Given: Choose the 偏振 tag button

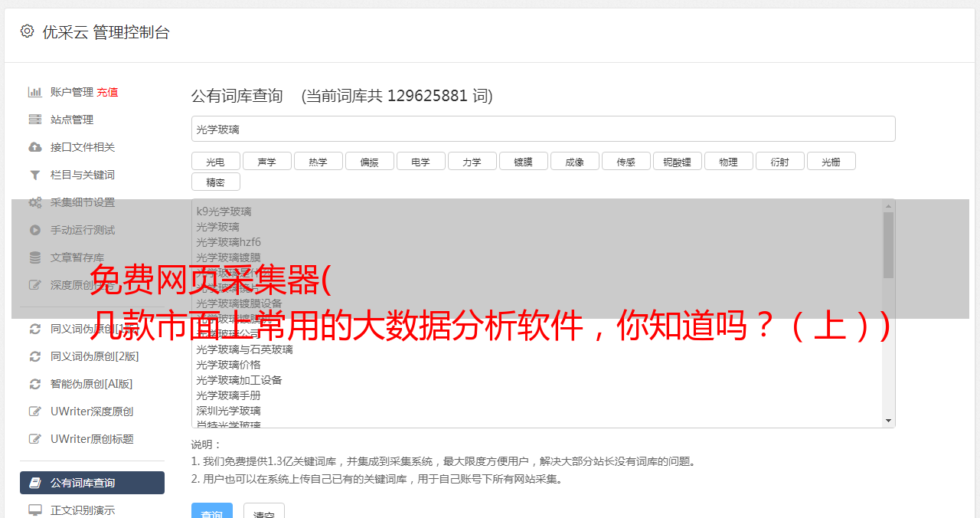Looking at the screenshot, I should pyautogui.click(x=370, y=161).
